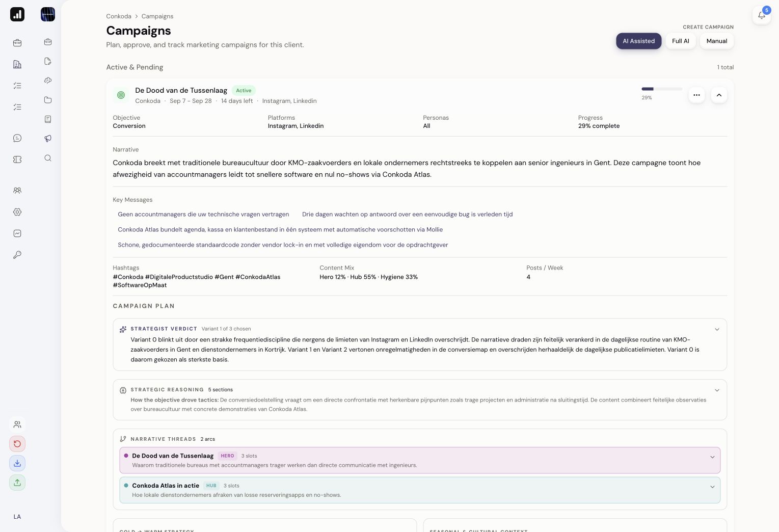Open the file-edit icon in the client sidebar
The height and width of the screenshot is (532, 779).
point(48,61)
